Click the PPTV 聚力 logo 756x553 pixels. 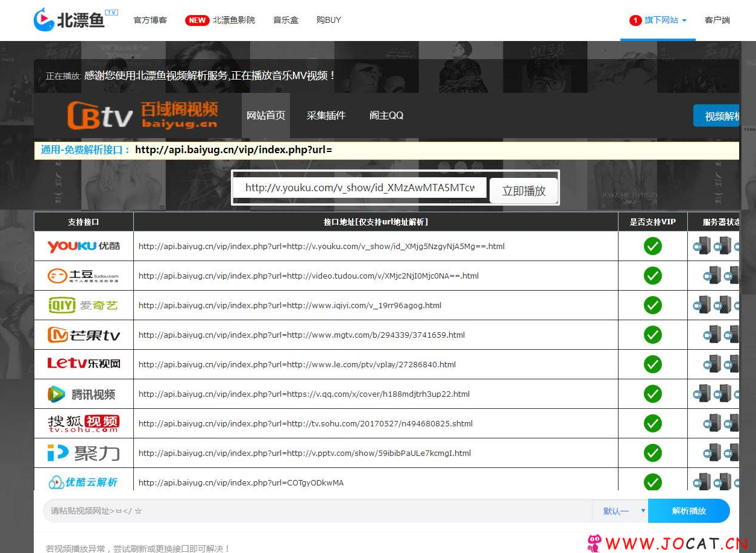84,453
